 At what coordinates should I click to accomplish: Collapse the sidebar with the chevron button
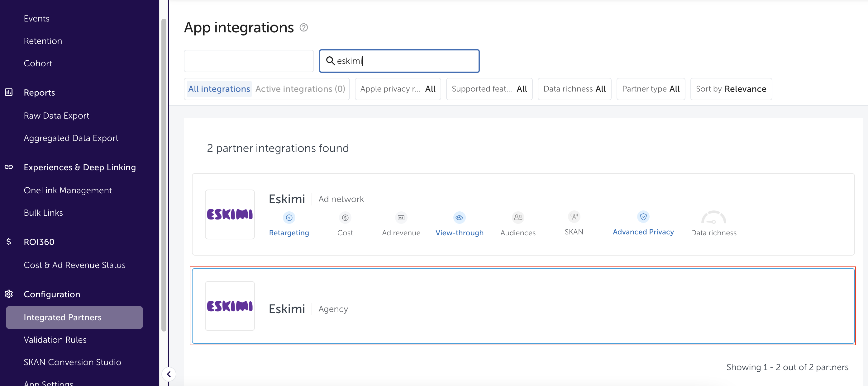pos(169,374)
